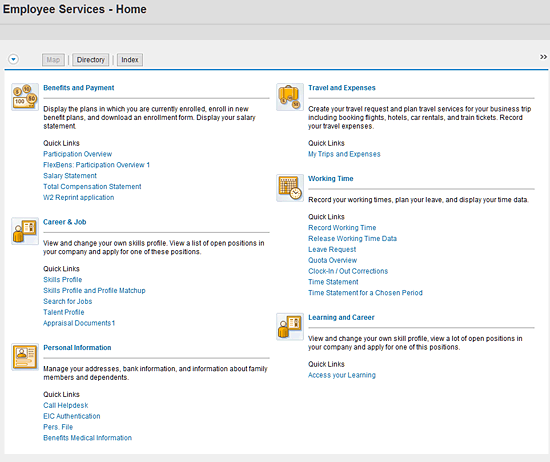Open the Call Helpdesk quick link
The image size is (550, 462).
[66, 405]
